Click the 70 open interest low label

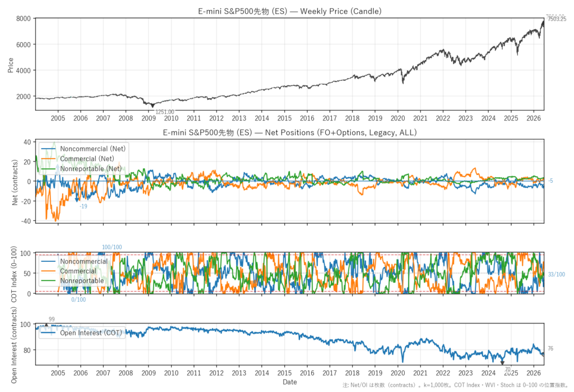tap(507, 369)
